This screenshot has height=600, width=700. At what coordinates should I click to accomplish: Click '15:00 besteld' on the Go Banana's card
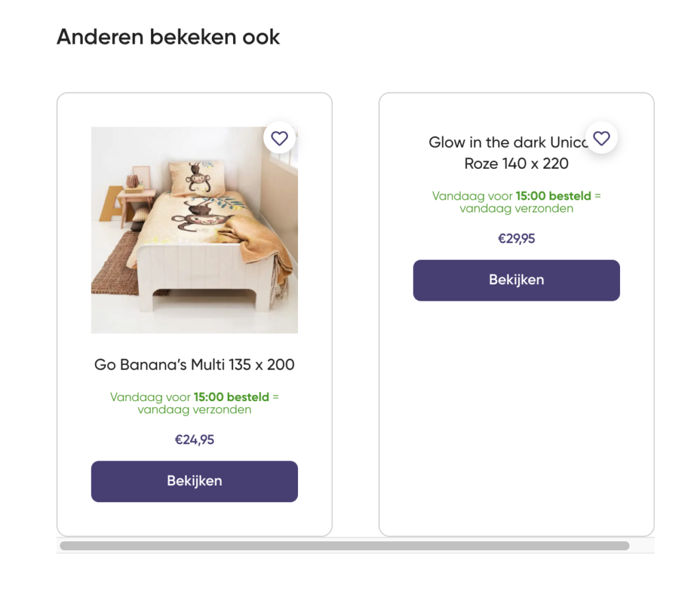click(x=231, y=397)
